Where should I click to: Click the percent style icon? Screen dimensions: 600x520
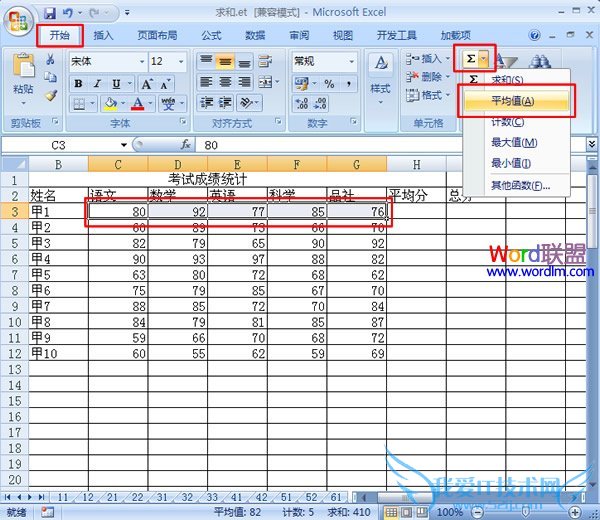329,84
